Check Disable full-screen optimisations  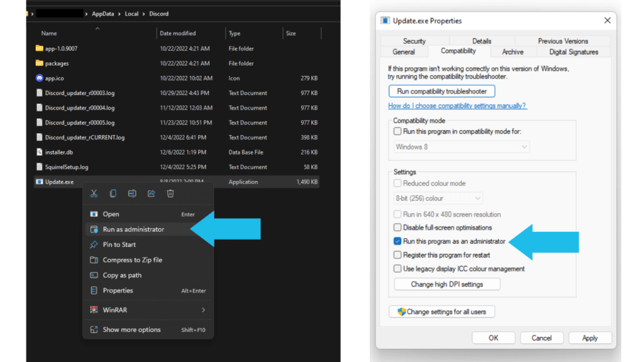[x=397, y=228]
